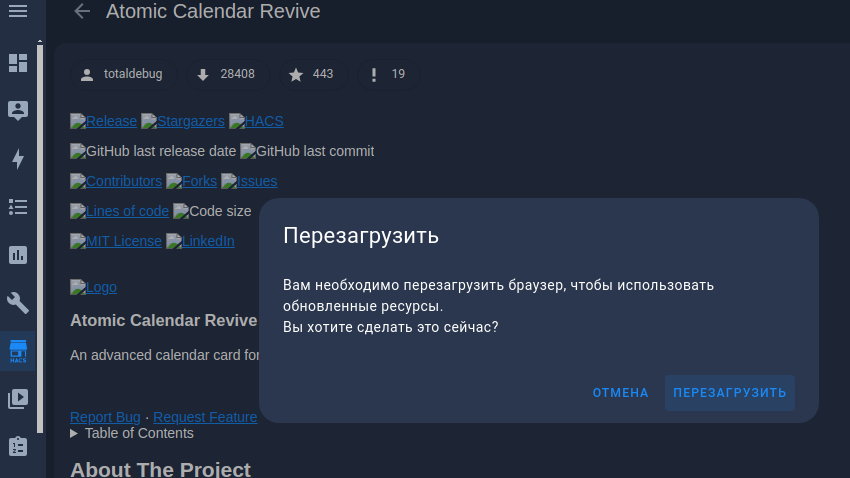Open the wrench tools sidebar icon
Image resolution: width=850 pixels, height=478 pixels.
pyautogui.click(x=18, y=303)
